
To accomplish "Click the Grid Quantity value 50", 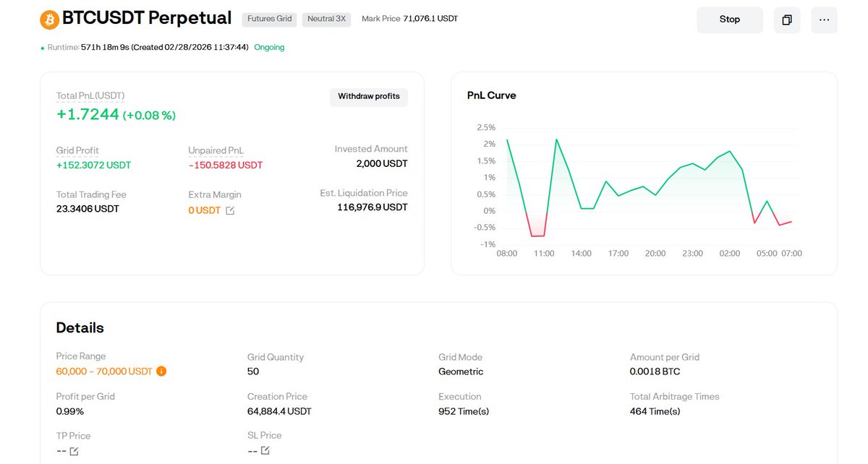I will 253,371.
